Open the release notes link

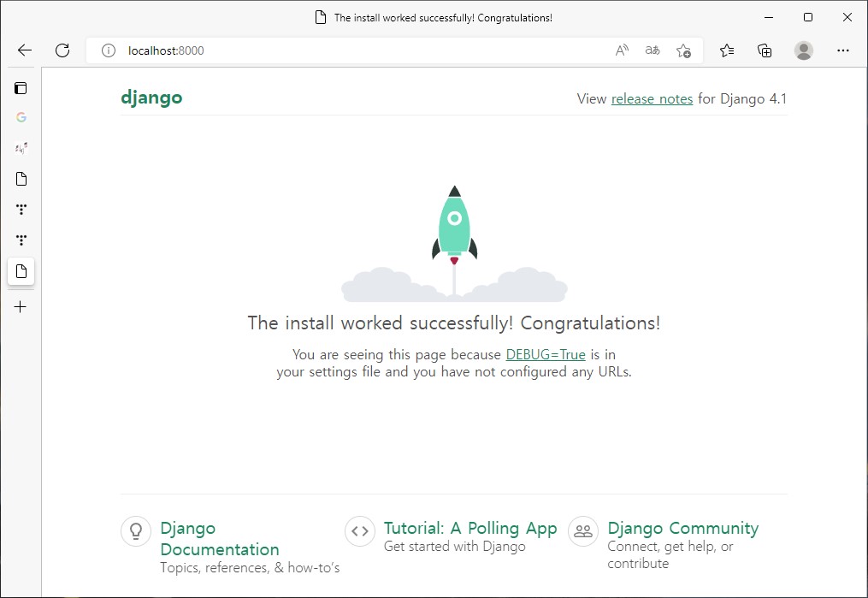click(652, 98)
